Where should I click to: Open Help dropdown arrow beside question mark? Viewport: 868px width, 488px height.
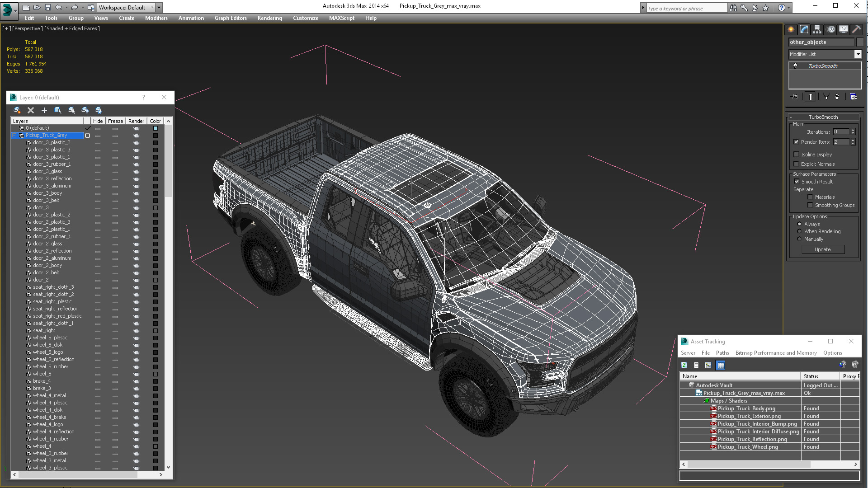788,8
